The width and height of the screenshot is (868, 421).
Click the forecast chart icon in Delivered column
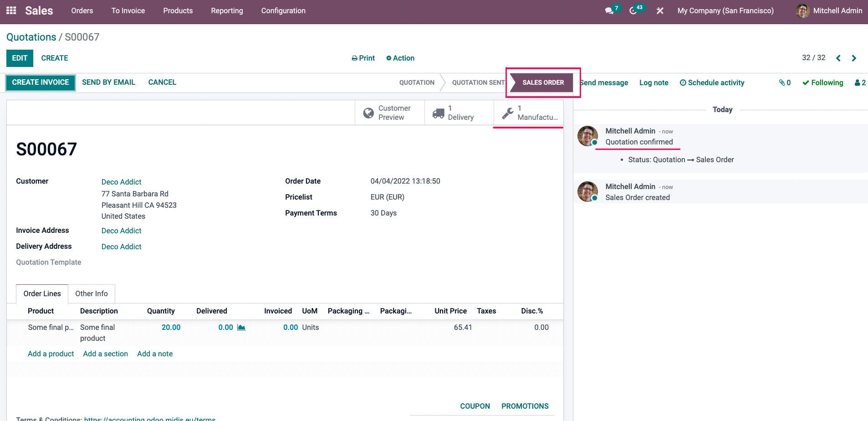point(241,328)
